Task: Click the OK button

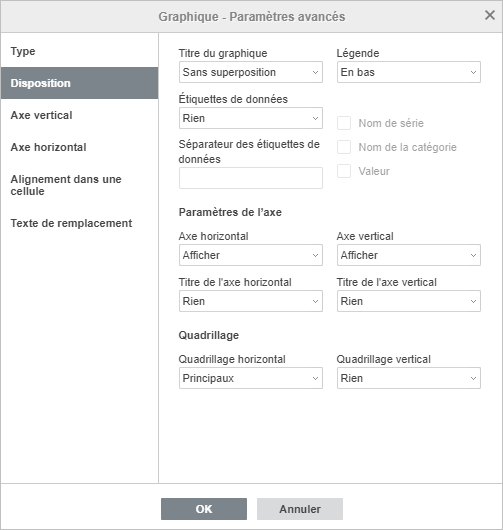Action: [x=204, y=509]
